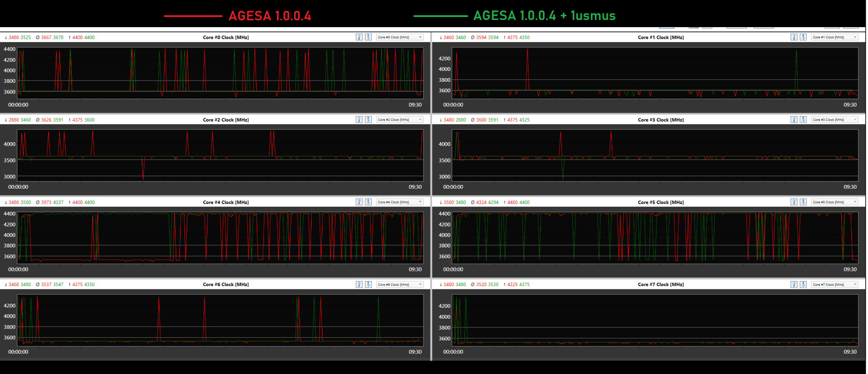Expand the Core #6 Clock [MHz] dropdown
Screen dimensions: 868x374
tap(400, 284)
